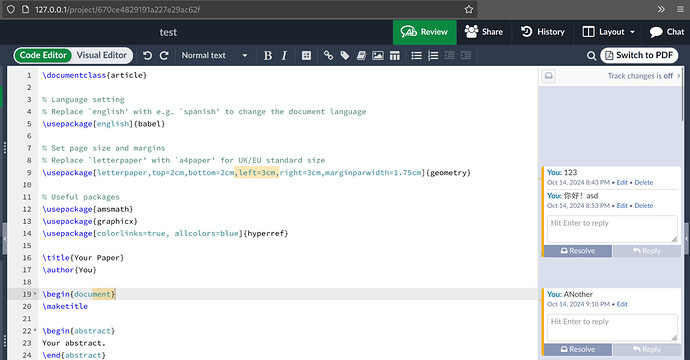Open the Layout dropdown menu

pos(608,32)
